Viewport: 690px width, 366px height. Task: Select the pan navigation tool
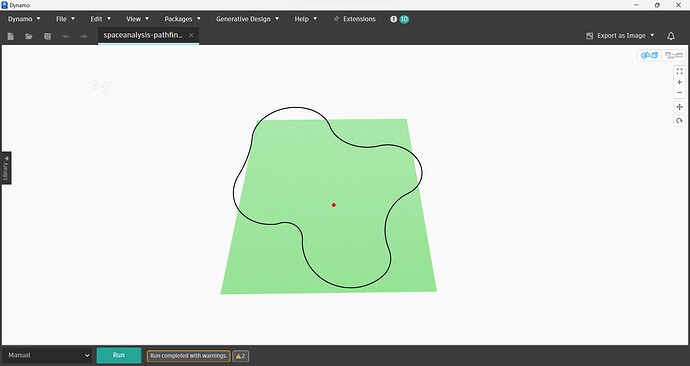[x=679, y=107]
